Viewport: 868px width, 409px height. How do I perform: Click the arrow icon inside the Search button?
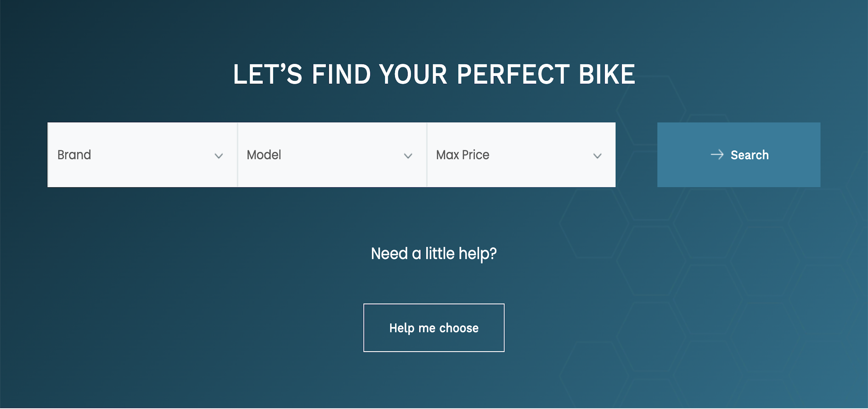717,155
